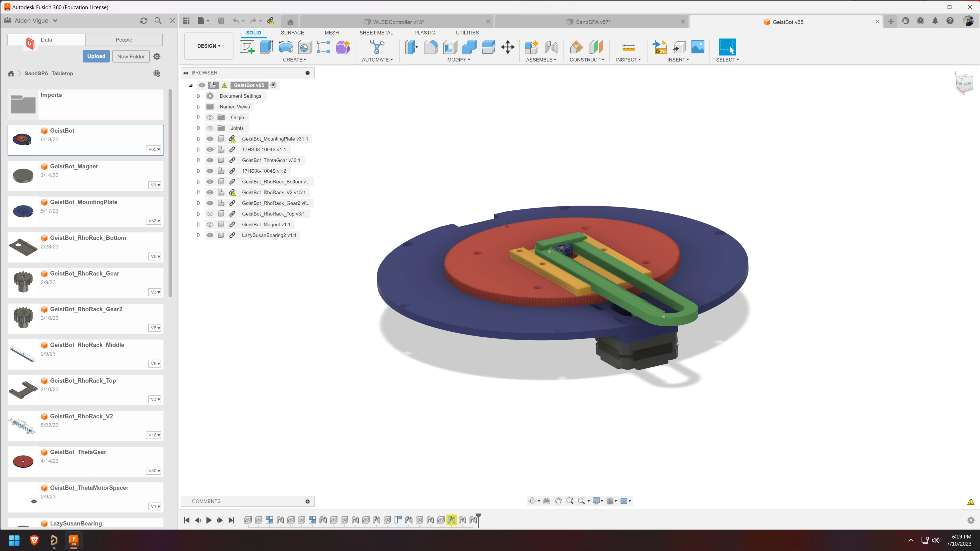Viewport: 980px width, 551px height.
Task: Expand the Named Views node
Action: (x=198, y=106)
